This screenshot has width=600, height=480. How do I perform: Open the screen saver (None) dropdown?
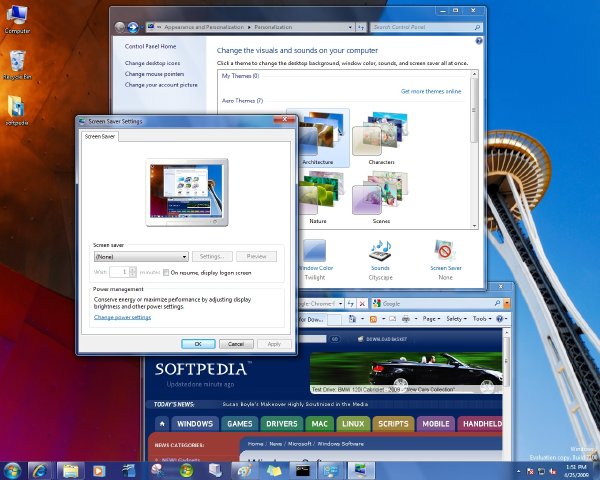(141, 256)
